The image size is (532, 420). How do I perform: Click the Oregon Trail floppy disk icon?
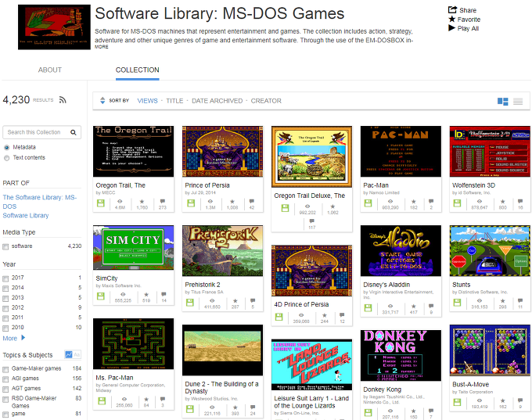tap(101, 203)
